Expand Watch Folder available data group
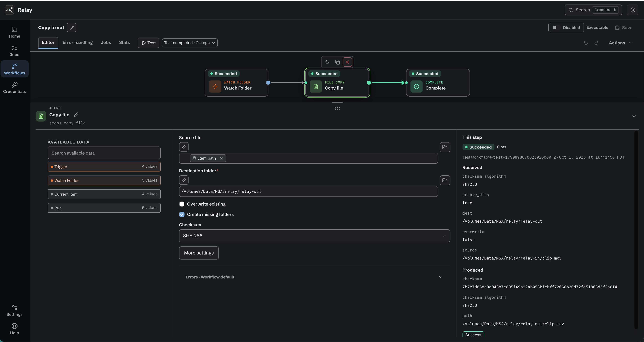Viewport: 644px width, 342px height. pos(104,180)
